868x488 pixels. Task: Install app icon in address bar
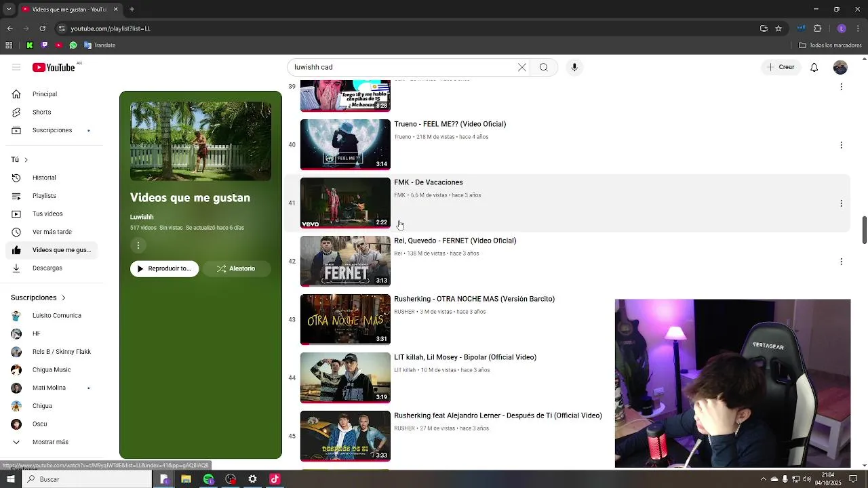[x=764, y=28]
